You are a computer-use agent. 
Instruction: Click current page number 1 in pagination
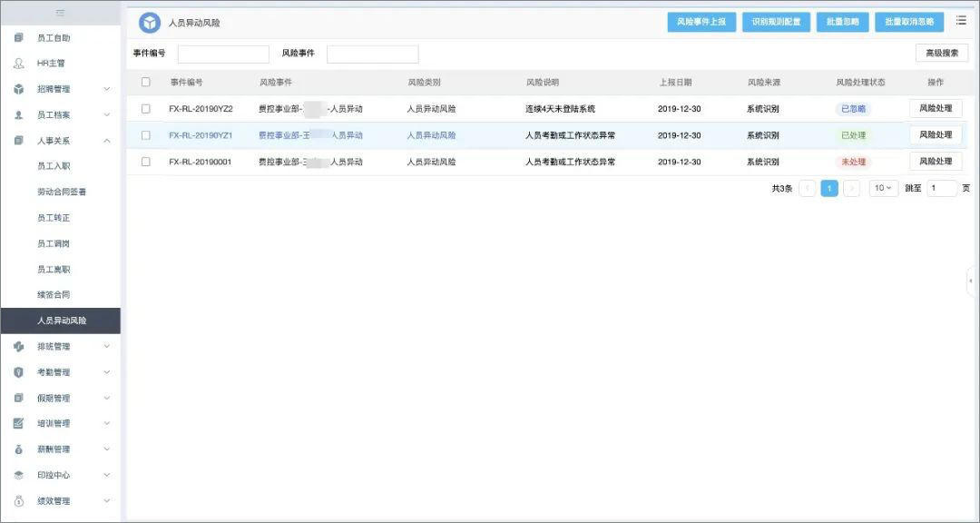pyautogui.click(x=828, y=188)
